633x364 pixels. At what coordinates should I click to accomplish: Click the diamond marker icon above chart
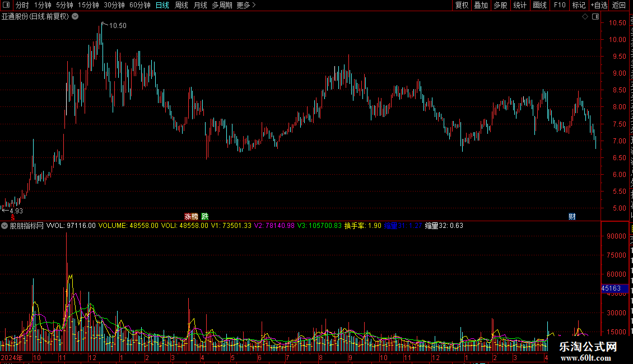[585, 17]
